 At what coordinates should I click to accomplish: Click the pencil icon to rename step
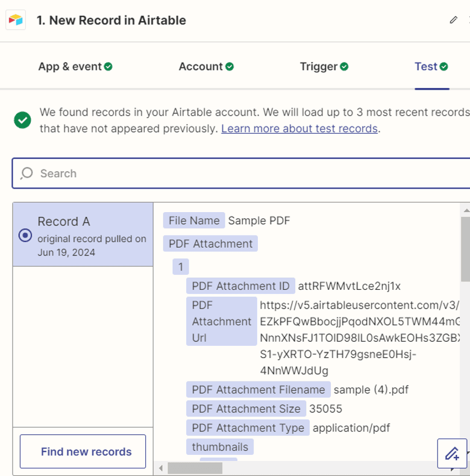point(454,20)
